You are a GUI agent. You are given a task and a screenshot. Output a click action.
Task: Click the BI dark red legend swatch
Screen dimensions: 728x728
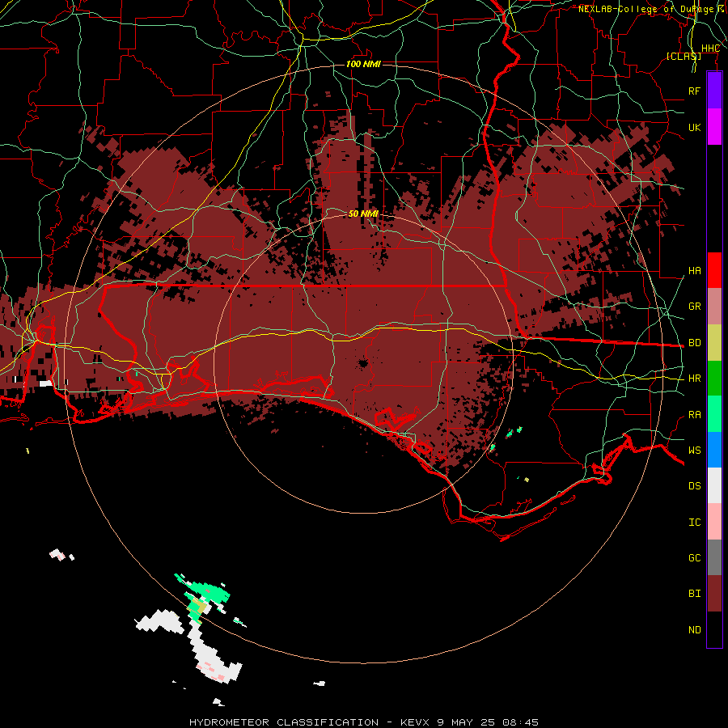pyautogui.click(x=714, y=594)
